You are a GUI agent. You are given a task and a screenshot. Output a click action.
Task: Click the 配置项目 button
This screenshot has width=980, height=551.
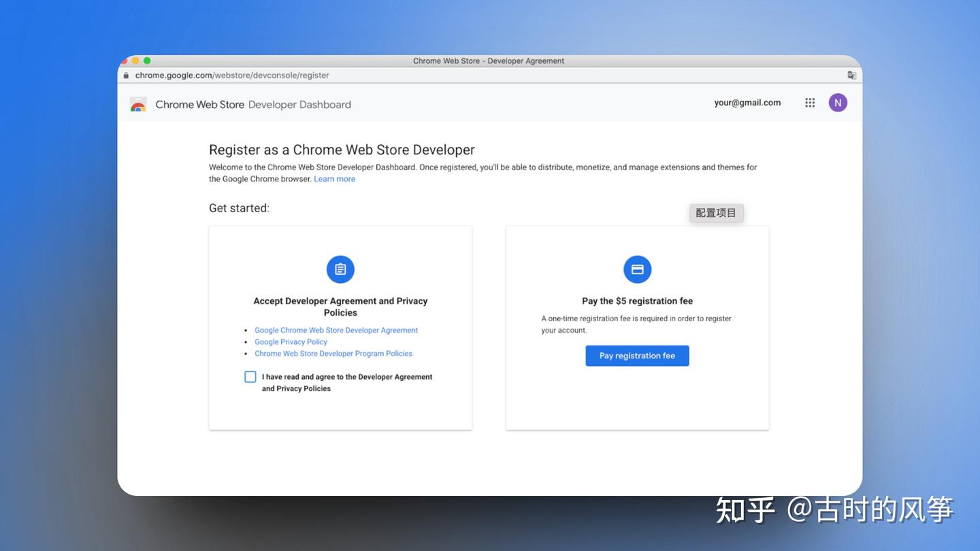coord(716,212)
